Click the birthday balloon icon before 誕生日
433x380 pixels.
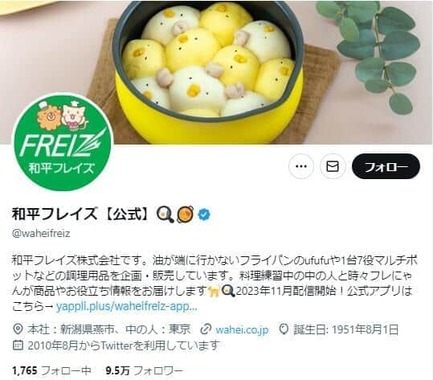(283, 329)
